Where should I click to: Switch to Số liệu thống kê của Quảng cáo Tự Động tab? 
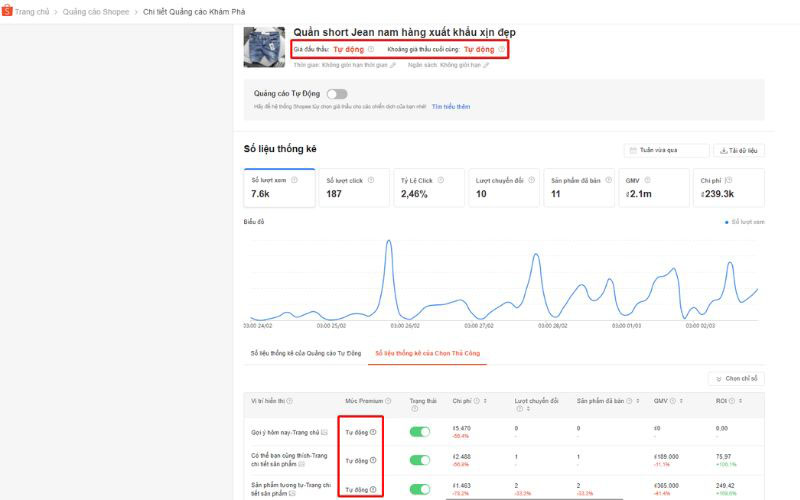click(x=306, y=353)
